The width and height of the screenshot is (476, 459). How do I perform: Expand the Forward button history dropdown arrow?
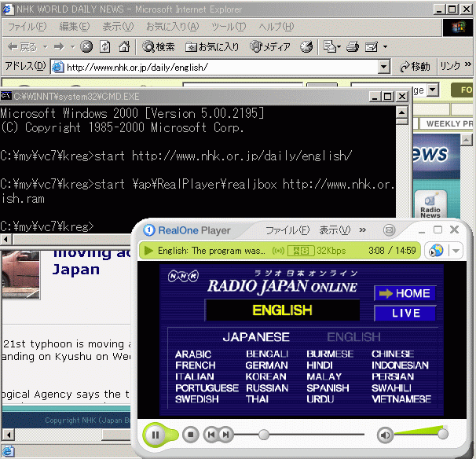click(72, 47)
